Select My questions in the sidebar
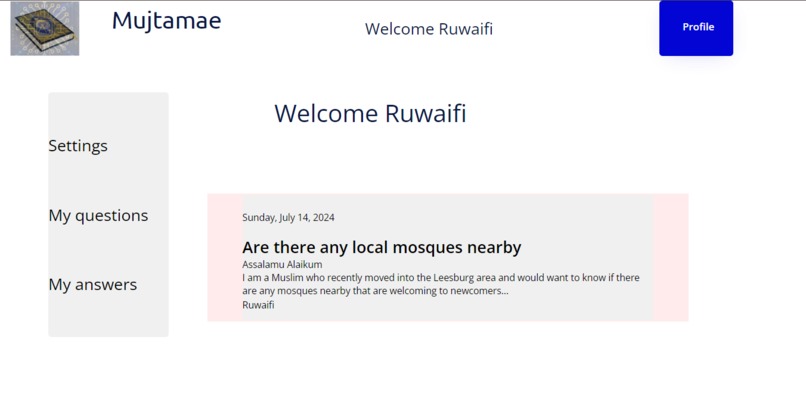The height and width of the screenshot is (396, 806). (x=98, y=215)
